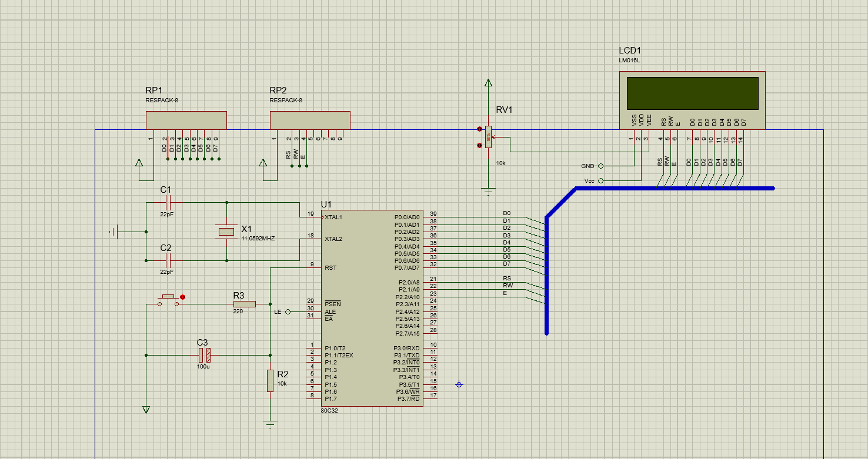Click the 10k value beside R2
The width and height of the screenshot is (868, 459).
pos(282,384)
